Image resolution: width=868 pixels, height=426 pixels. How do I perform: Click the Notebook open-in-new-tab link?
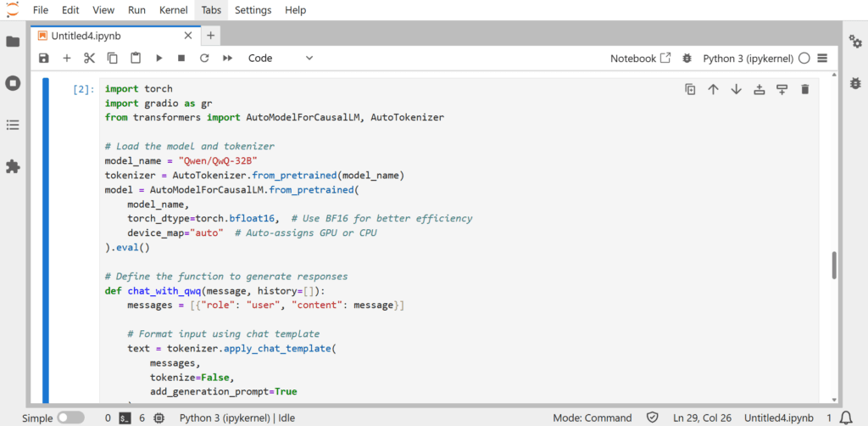click(640, 59)
